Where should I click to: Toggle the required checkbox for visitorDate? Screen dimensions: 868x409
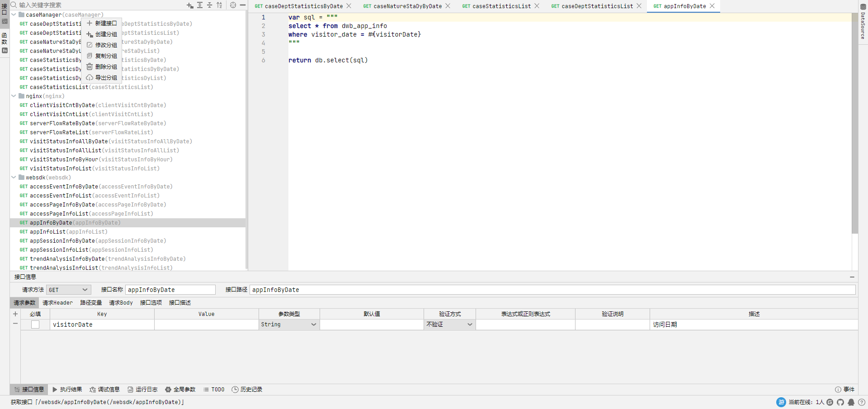click(35, 324)
